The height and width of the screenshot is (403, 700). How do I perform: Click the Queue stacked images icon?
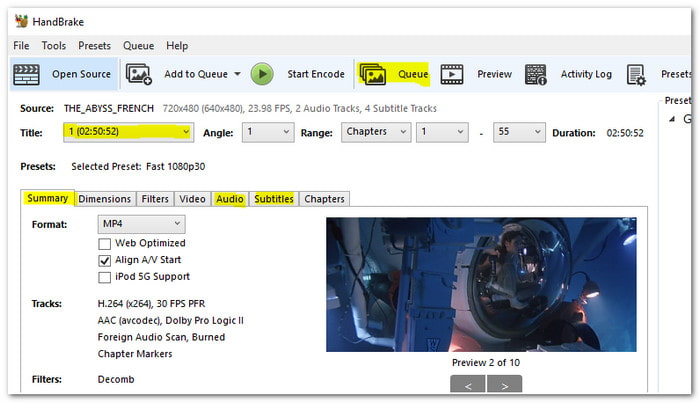(373, 74)
